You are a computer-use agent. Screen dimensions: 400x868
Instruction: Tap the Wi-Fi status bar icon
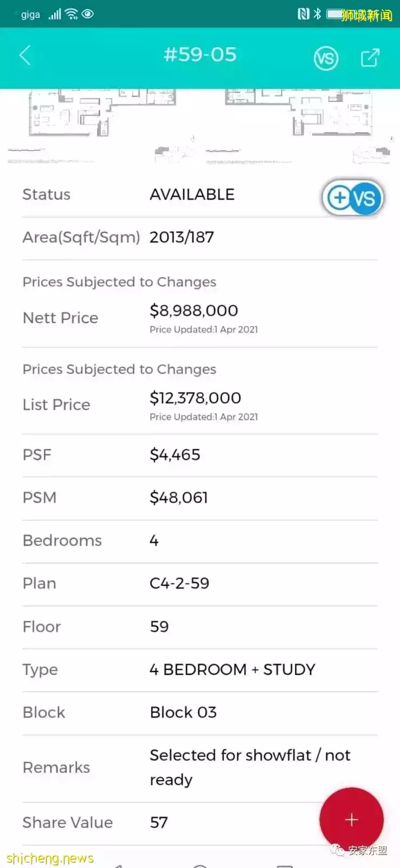pyautogui.click(x=72, y=15)
